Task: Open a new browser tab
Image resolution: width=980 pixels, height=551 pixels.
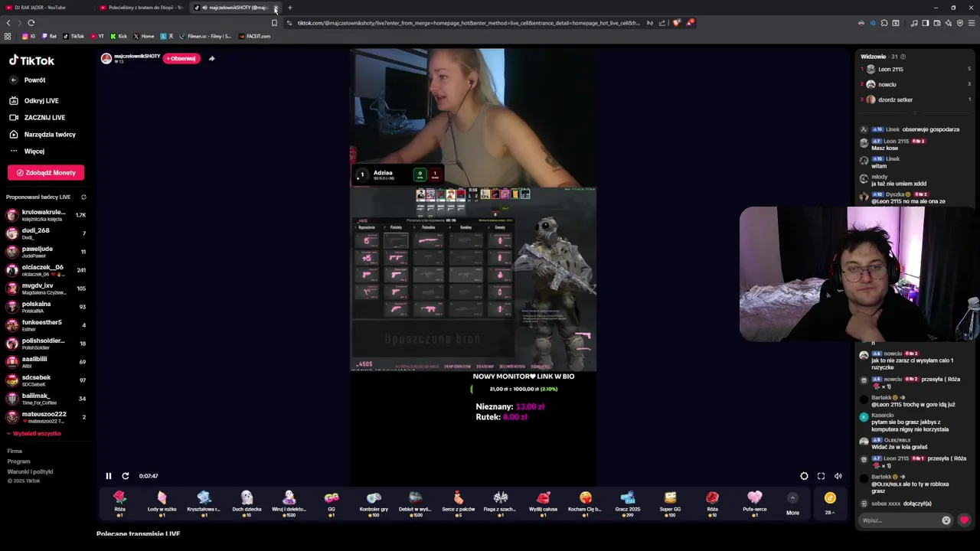Action: [x=290, y=8]
